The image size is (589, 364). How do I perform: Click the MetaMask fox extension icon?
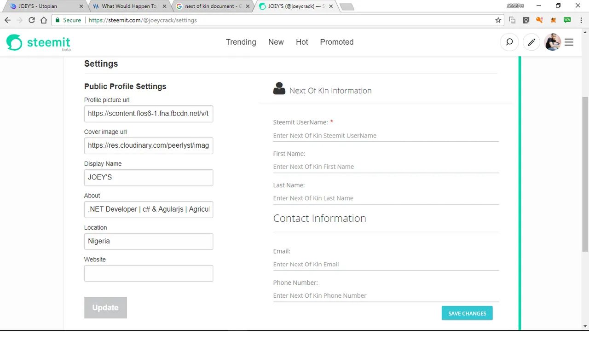click(554, 20)
